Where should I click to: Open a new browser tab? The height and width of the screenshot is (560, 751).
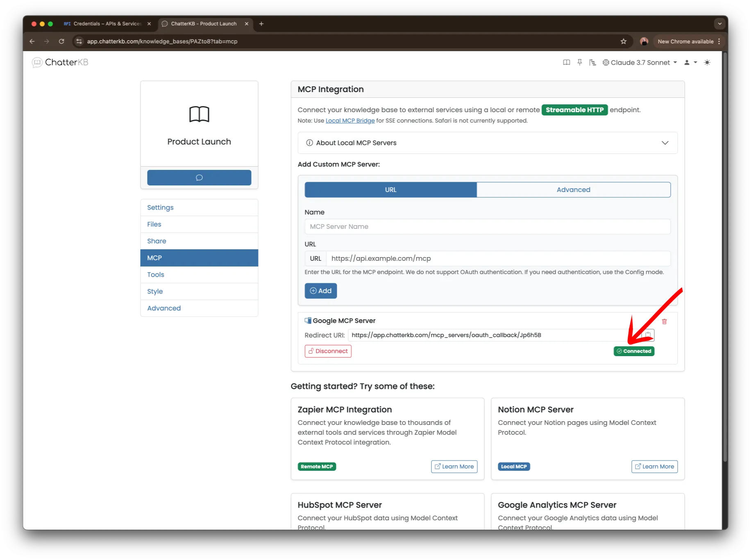(261, 24)
